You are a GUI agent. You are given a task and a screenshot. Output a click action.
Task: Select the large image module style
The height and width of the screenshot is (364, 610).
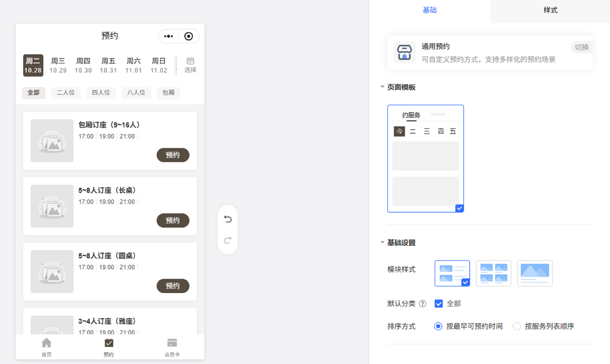[535, 273]
